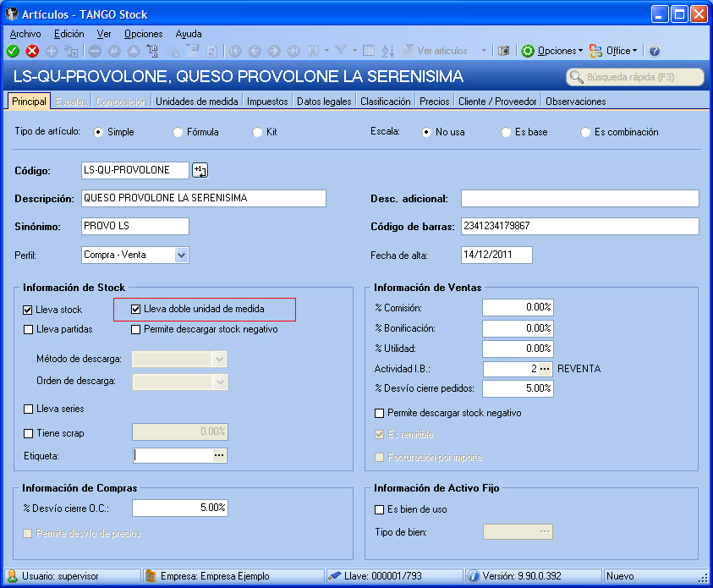Click the A-Z sort icon
This screenshot has width=713, height=588.
[388, 51]
